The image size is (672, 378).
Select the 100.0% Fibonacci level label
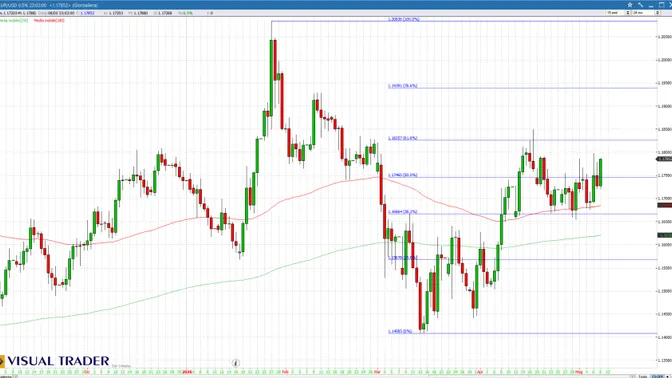[404, 19]
